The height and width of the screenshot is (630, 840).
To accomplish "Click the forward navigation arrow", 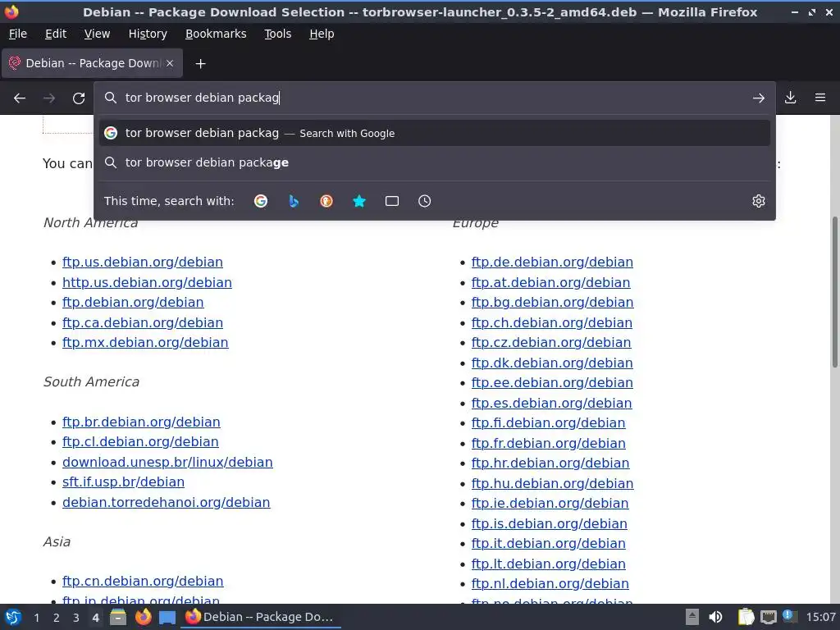I will (49, 98).
